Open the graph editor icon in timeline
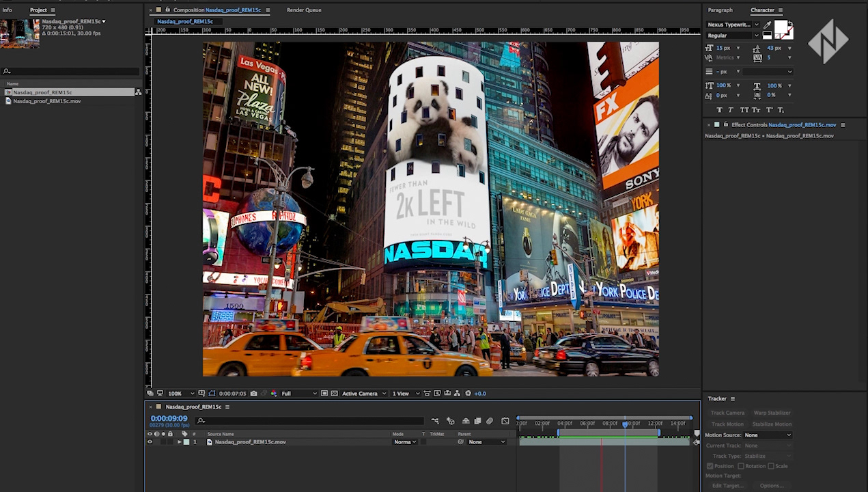 (505, 421)
